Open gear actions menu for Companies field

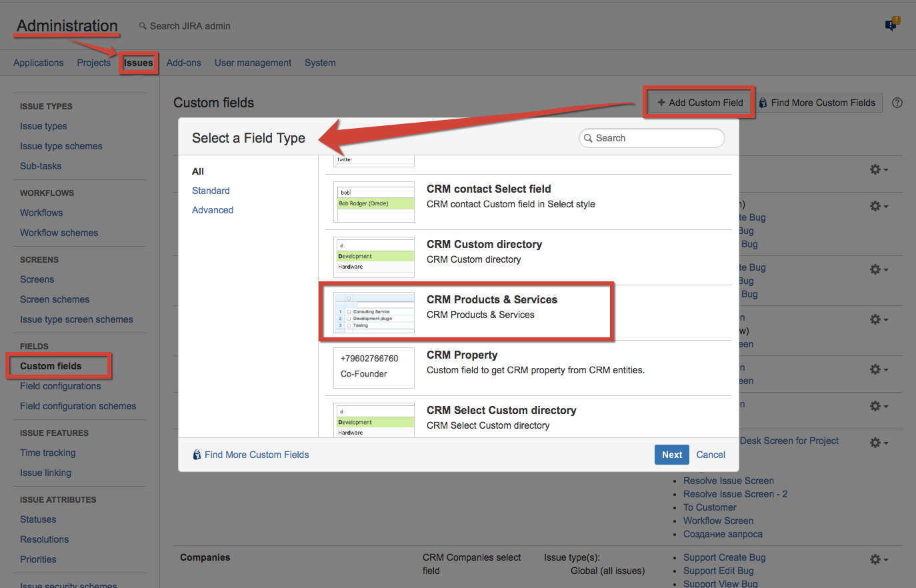pyautogui.click(x=878, y=559)
